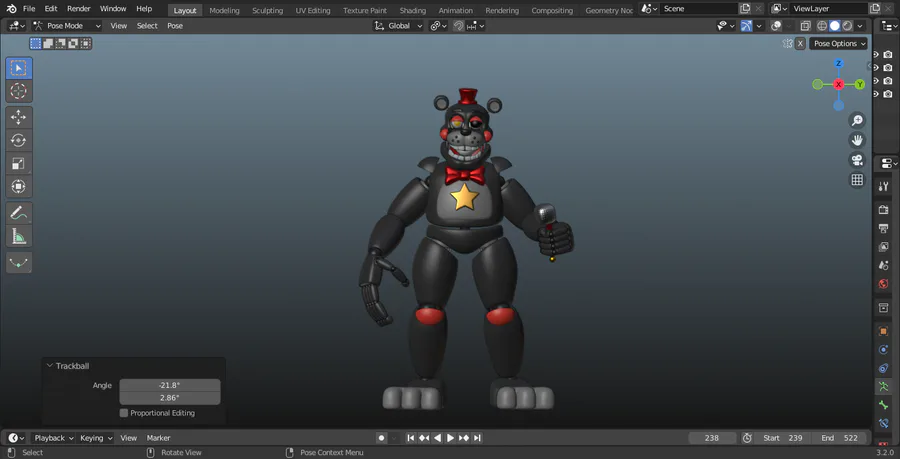Click the Blender logo menu
Image resolution: width=900 pixels, height=459 pixels.
click(x=11, y=9)
